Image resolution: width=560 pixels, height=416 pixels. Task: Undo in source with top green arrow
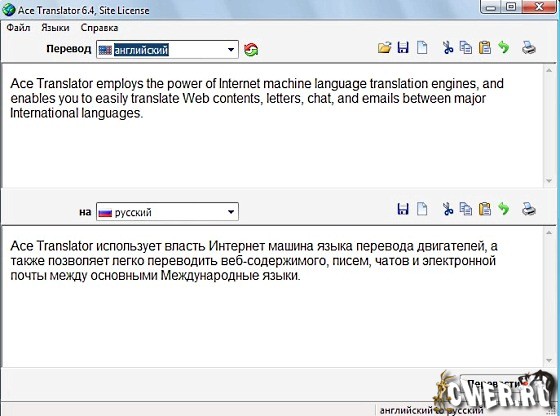[504, 47]
